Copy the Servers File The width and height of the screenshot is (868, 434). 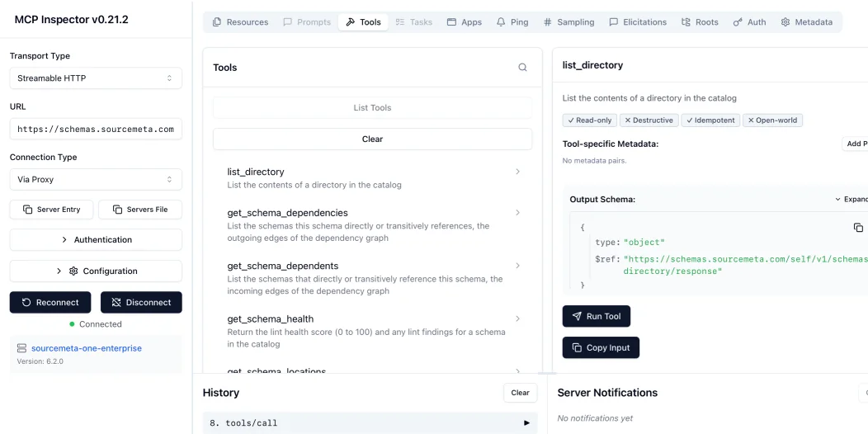(x=140, y=210)
